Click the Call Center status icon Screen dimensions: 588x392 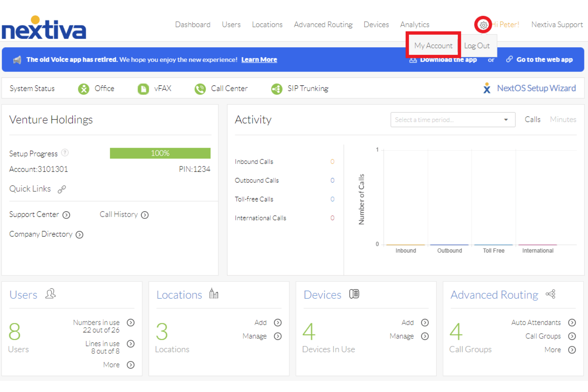pyautogui.click(x=200, y=89)
